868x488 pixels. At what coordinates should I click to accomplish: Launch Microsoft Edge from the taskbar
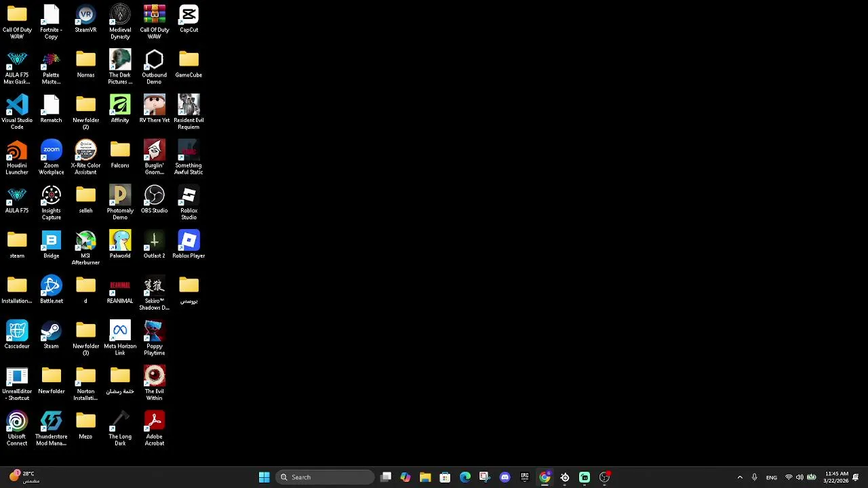(x=465, y=477)
